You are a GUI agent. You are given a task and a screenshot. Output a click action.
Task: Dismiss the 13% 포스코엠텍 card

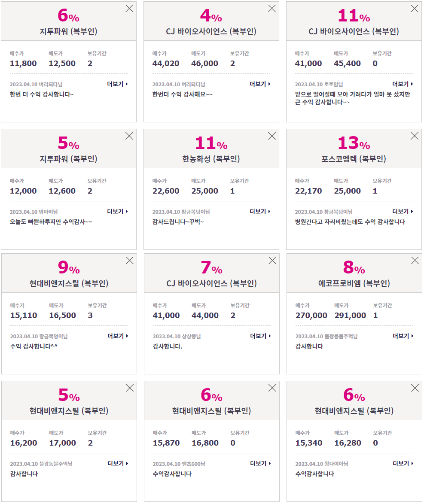coord(415,136)
